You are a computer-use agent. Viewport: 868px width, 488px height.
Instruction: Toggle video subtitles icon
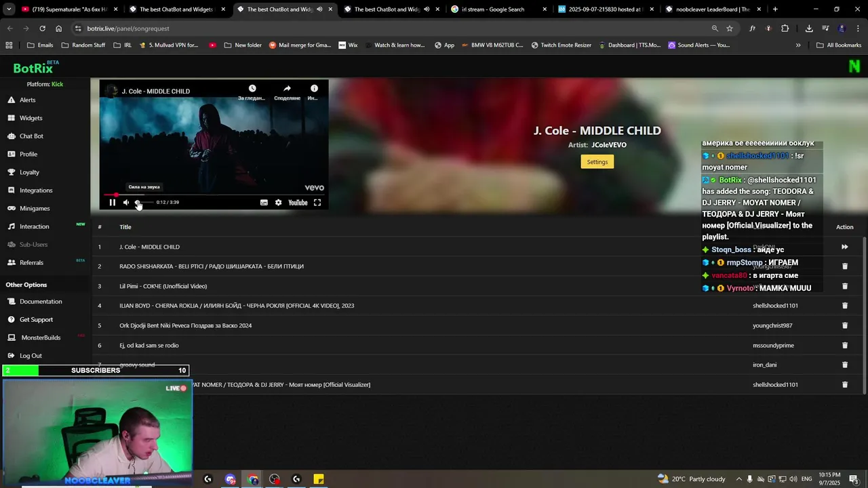(x=264, y=203)
